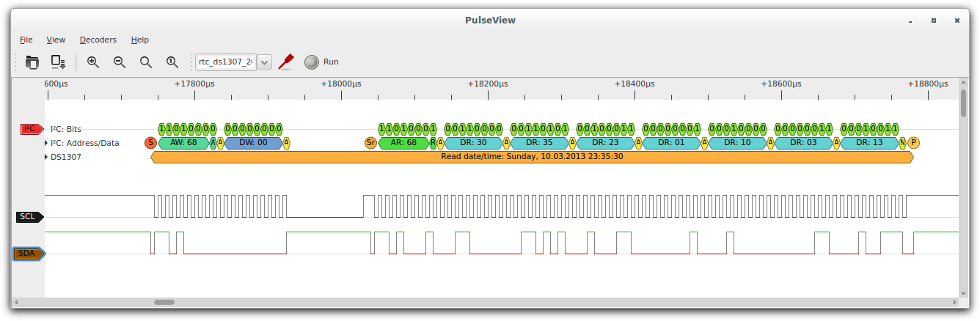Select the SDA channel label
Viewport: 980px width, 321px height.
pyautogui.click(x=29, y=254)
